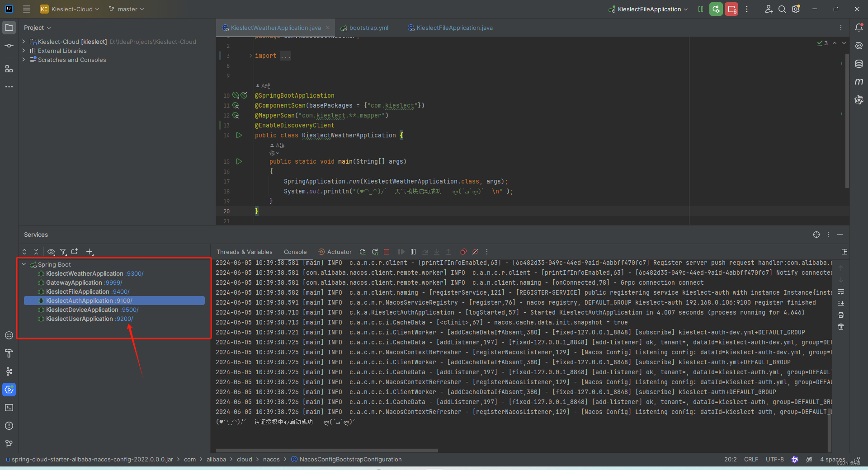Click the nacos breadcrumb in status bar

pos(271,459)
